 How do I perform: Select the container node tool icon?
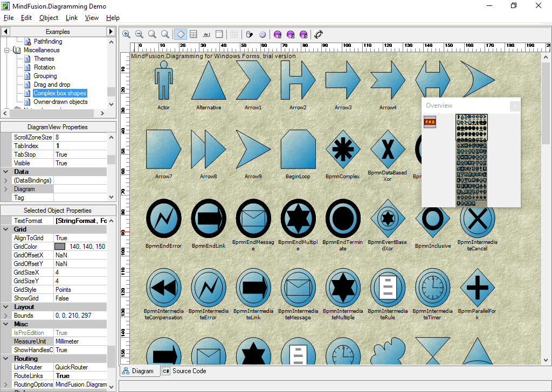(219, 34)
